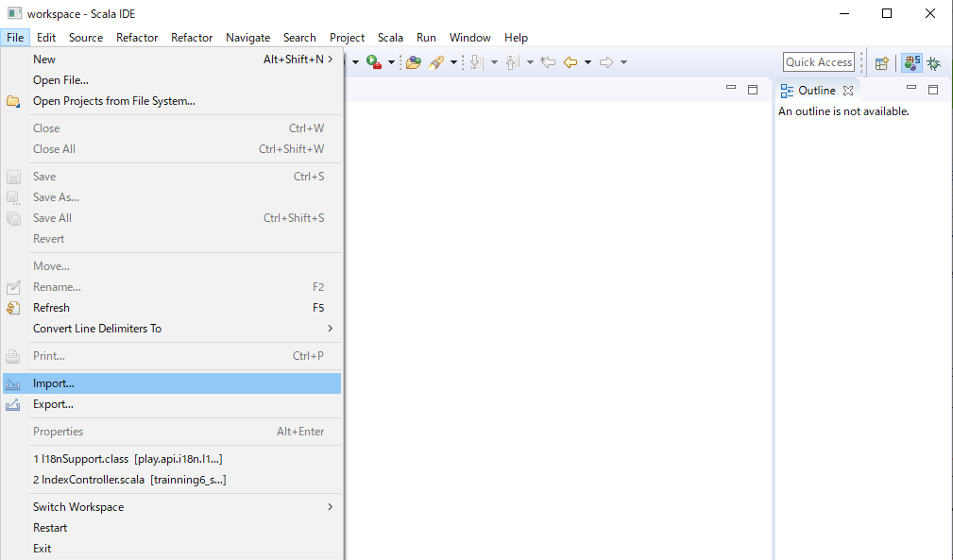Screen dimensions: 953x560
Task: Open the Window menu
Action: click(469, 38)
